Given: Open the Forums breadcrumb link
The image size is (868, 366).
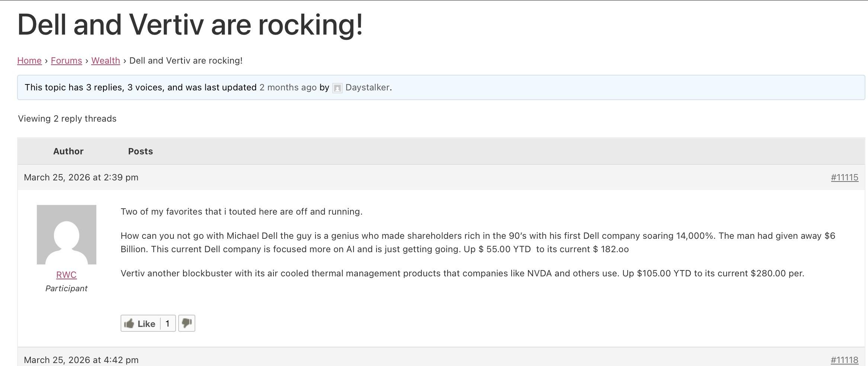Looking at the screenshot, I should click(x=67, y=61).
